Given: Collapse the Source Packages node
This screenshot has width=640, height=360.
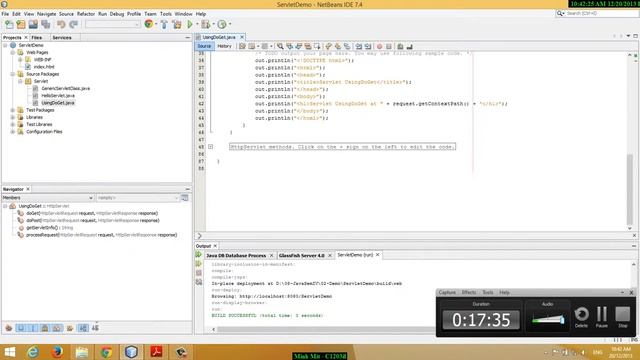Looking at the screenshot, I should (x=13, y=74).
